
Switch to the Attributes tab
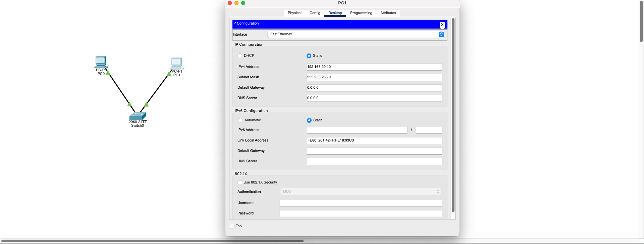coord(388,13)
